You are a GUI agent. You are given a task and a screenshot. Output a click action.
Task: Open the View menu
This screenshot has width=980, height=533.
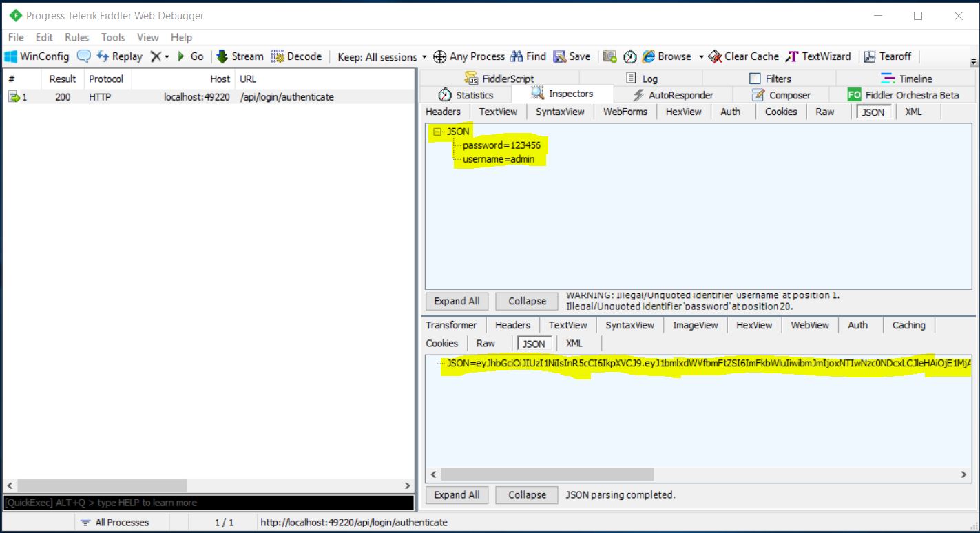tap(147, 37)
